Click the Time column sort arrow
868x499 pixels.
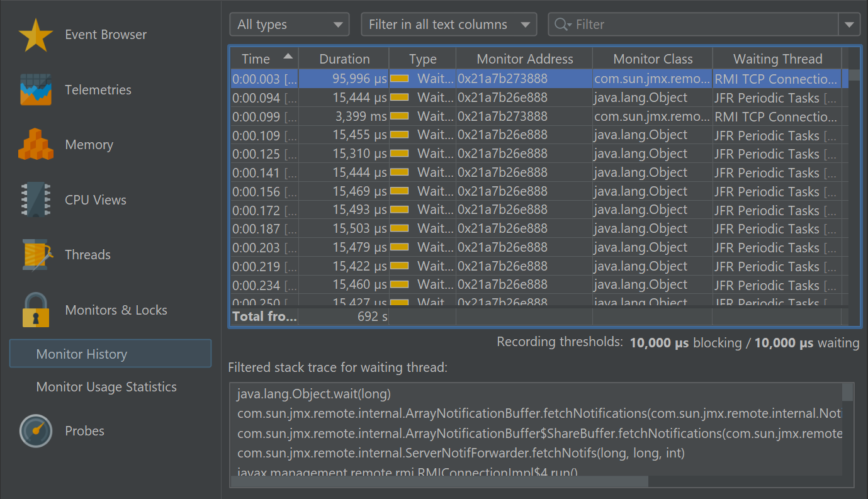[288, 57]
